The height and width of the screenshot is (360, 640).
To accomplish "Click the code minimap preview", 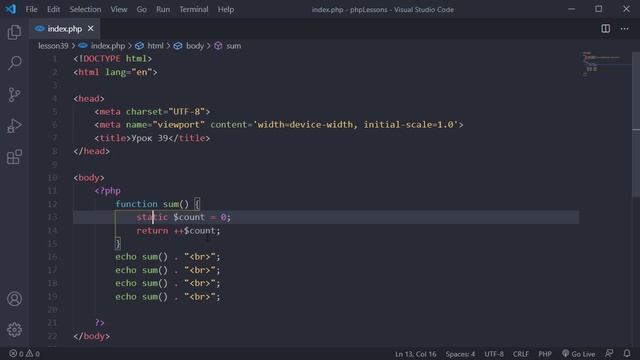I will [605, 64].
